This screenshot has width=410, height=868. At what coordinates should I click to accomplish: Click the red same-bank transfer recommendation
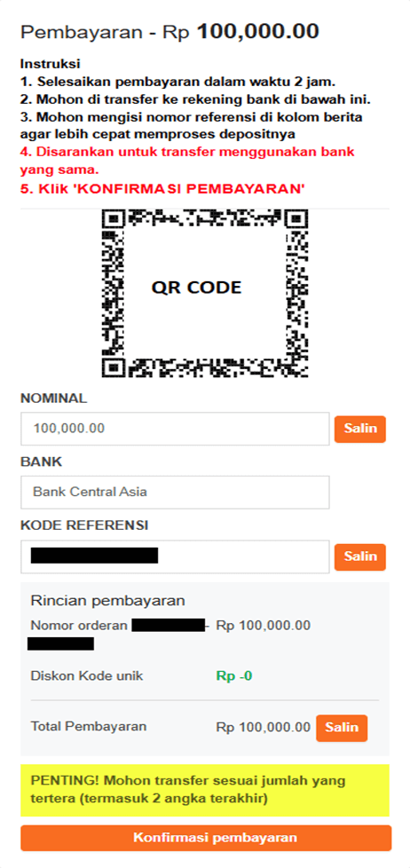pyautogui.click(x=188, y=160)
